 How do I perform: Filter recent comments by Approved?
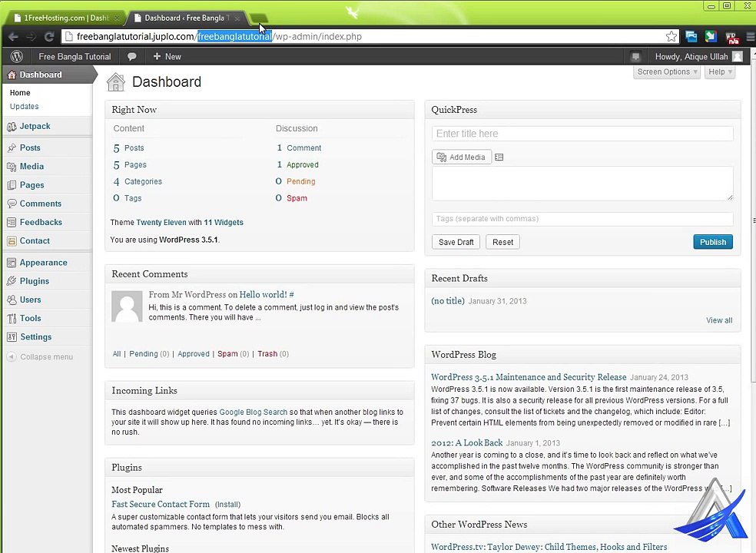194,354
